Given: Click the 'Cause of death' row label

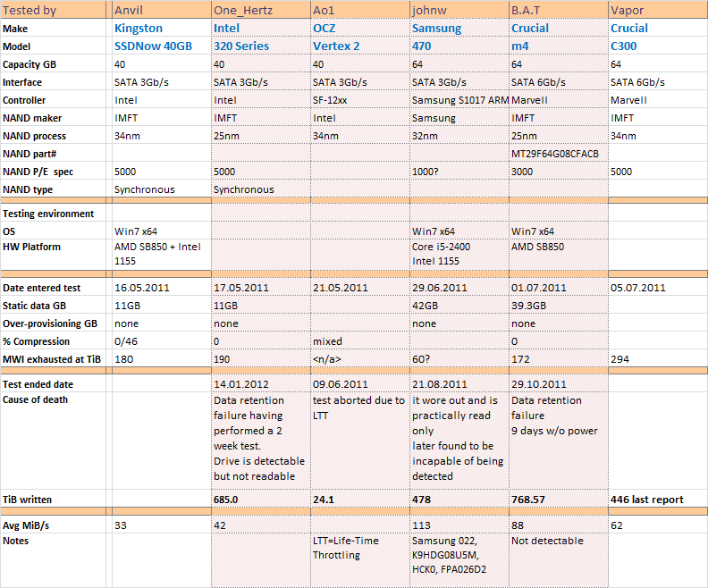Looking at the screenshot, I should coord(35,399).
